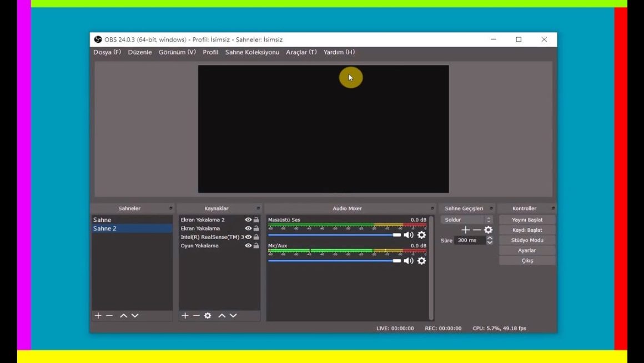Click Yayını Başlat button
Viewport: 644px width, 363px height.
click(x=527, y=220)
